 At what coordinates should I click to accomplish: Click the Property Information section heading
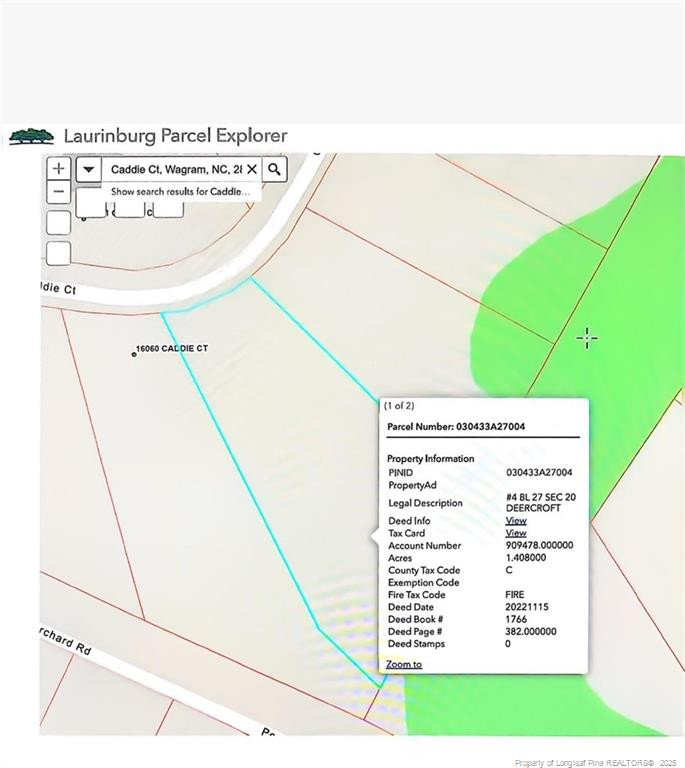click(x=430, y=459)
